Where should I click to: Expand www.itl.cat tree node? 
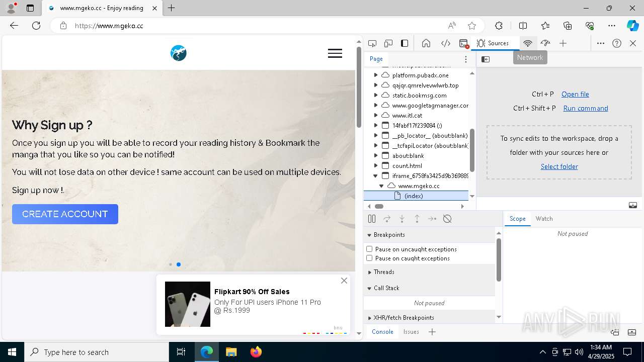tap(376, 115)
